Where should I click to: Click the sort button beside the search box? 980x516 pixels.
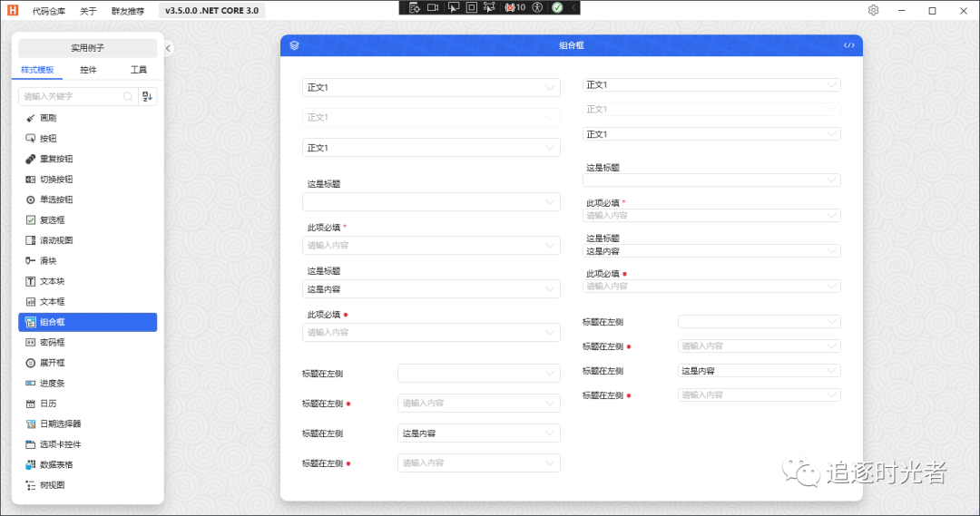(x=148, y=96)
